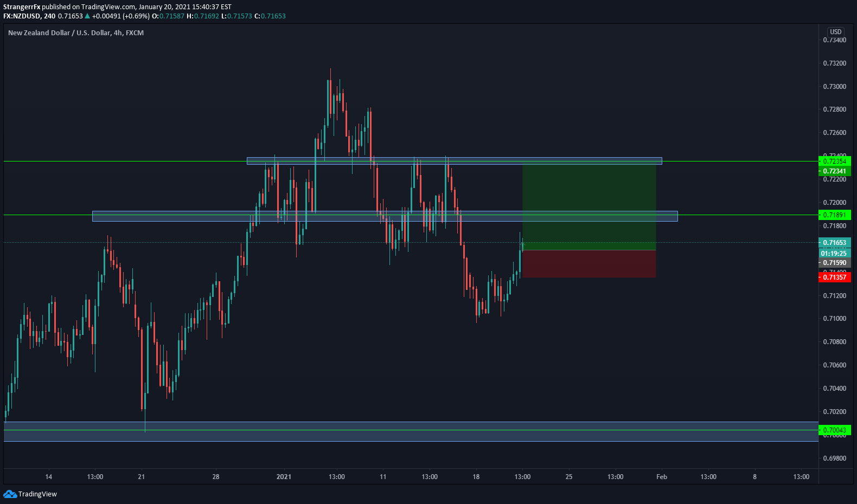Select the FX:NZDUSD, 240 symbol header

tap(29, 16)
